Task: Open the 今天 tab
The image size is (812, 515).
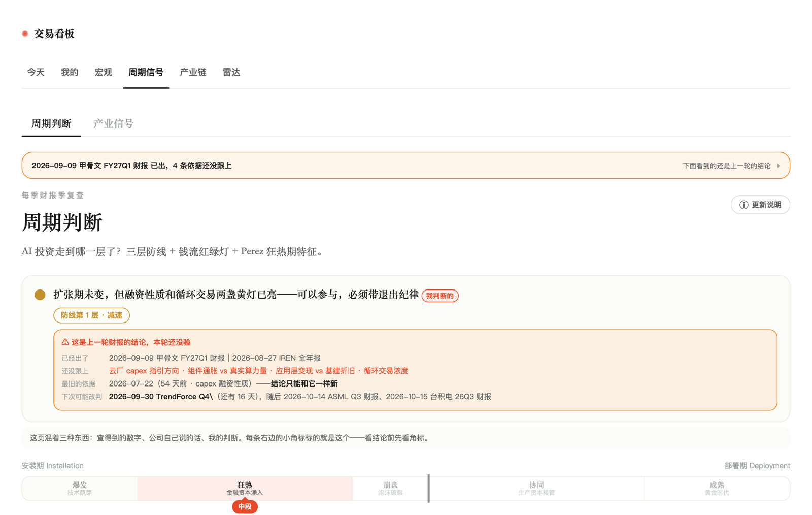Action: 36,72
